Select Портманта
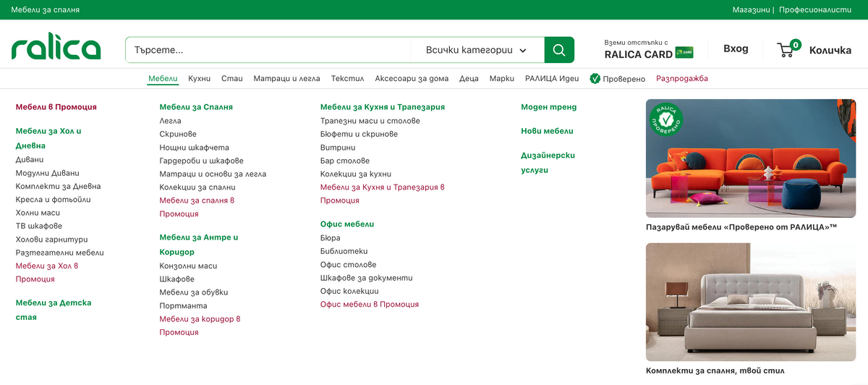 coord(184,306)
